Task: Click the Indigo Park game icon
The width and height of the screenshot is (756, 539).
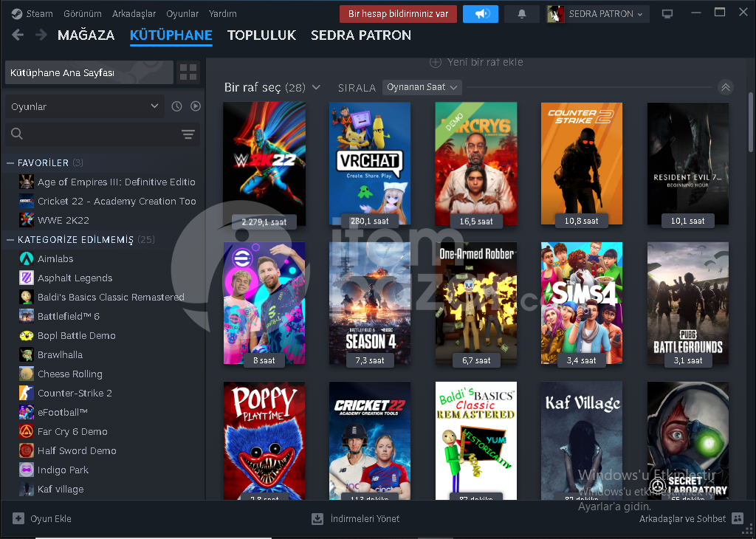Action: (27, 470)
